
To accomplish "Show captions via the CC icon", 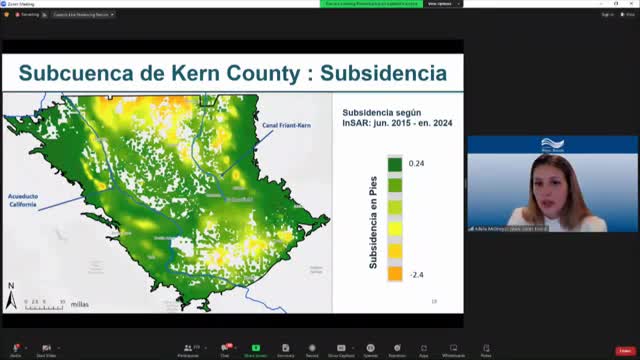I will (341, 350).
